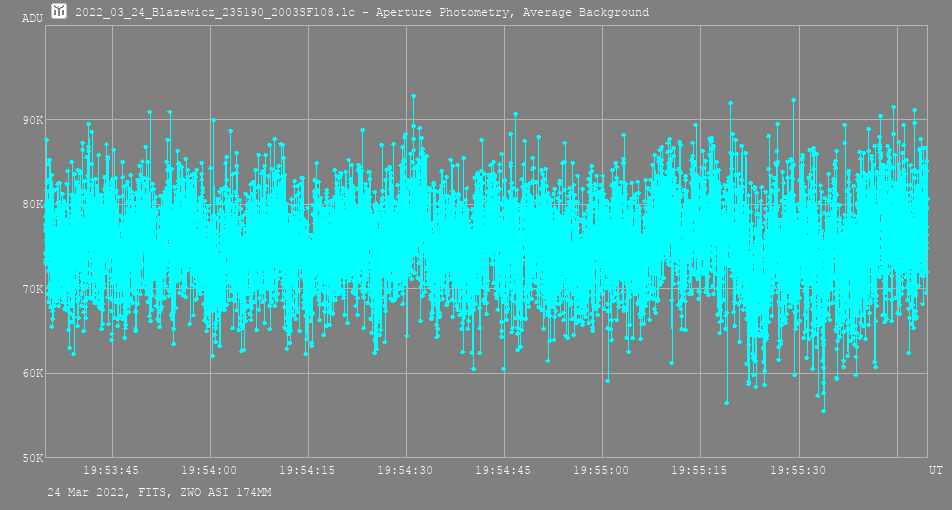Click the '19:55:15' time label

tap(699, 471)
